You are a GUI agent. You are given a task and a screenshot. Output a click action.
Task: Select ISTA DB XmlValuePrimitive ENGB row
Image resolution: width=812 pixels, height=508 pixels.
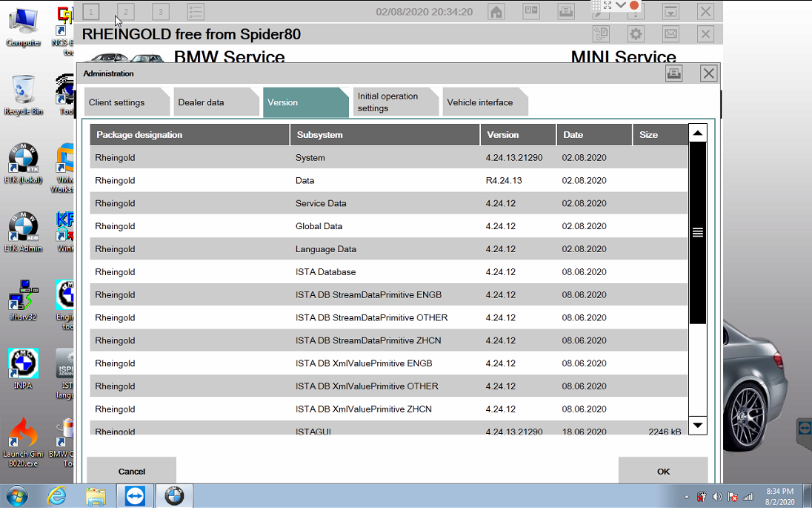pyautogui.click(x=388, y=363)
